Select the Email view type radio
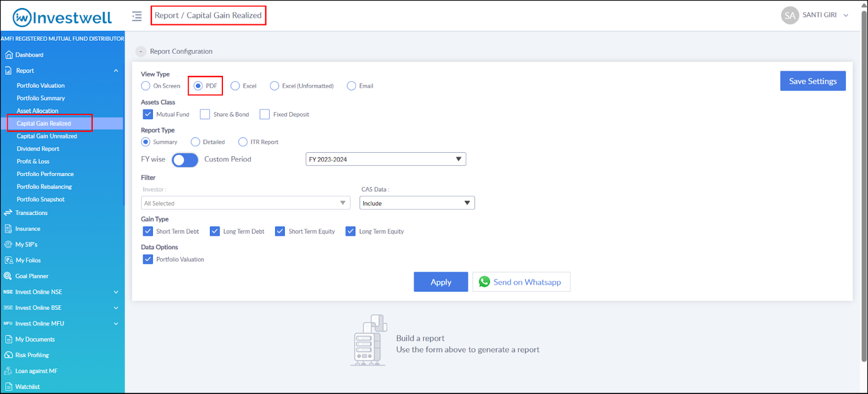 (352, 86)
